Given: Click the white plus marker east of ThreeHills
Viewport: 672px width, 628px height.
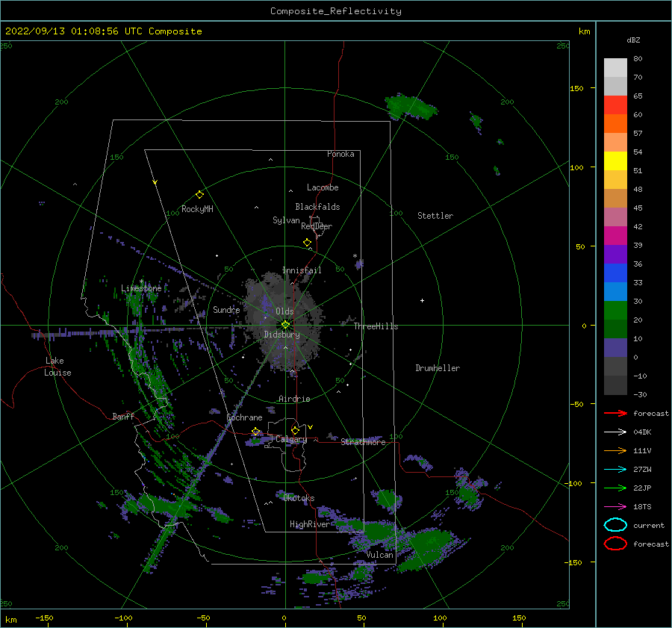Looking at the screenshot, I should [422, 300].
